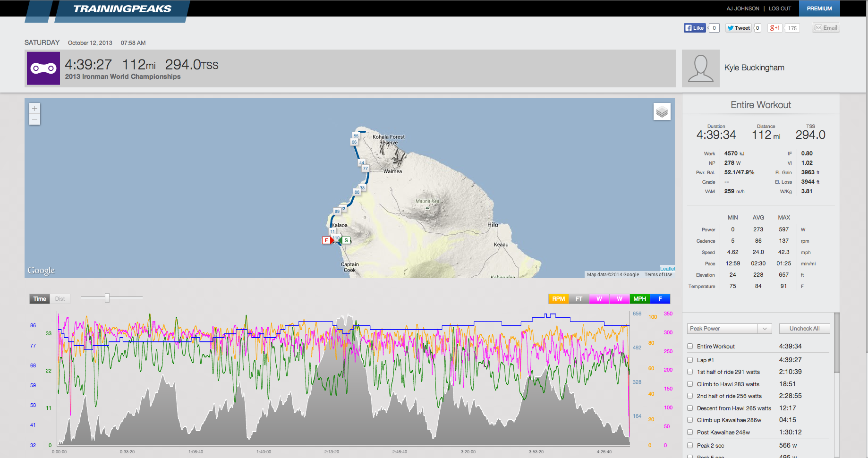Check 2nd half of ride 256 watts
This screenshot has width=868, height=458.
pos(690,396)
